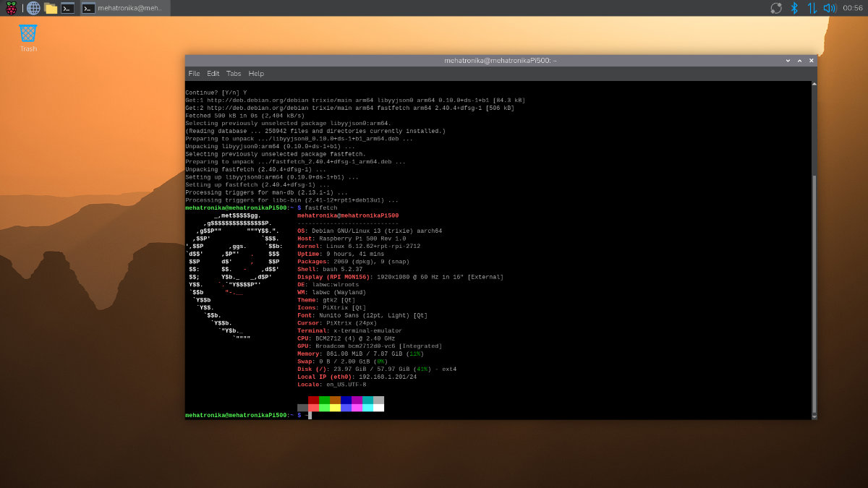Click the 'Locale: en_US.UTF-8' line
This screenshot has height=488, width=868.
click(x=331, y=385)
